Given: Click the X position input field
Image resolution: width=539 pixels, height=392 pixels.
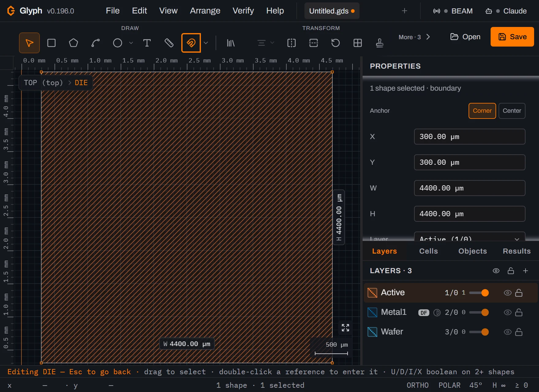Looking at the screenshot, I should click(469, 137).
